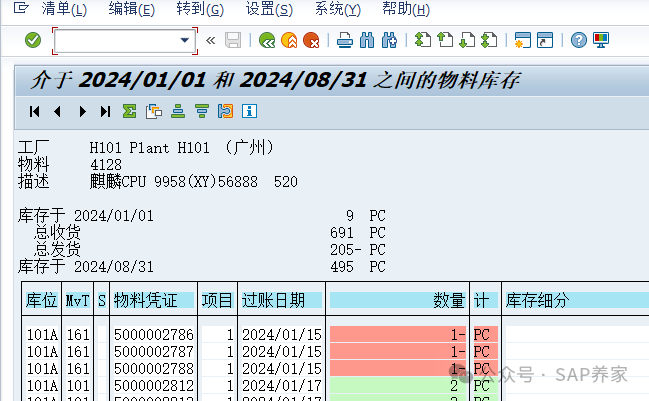The width and height of the screenshot is (649, 401).
Task: Click the sort descending filter icon
Action: pyautogui.click(x=202, y=111)
